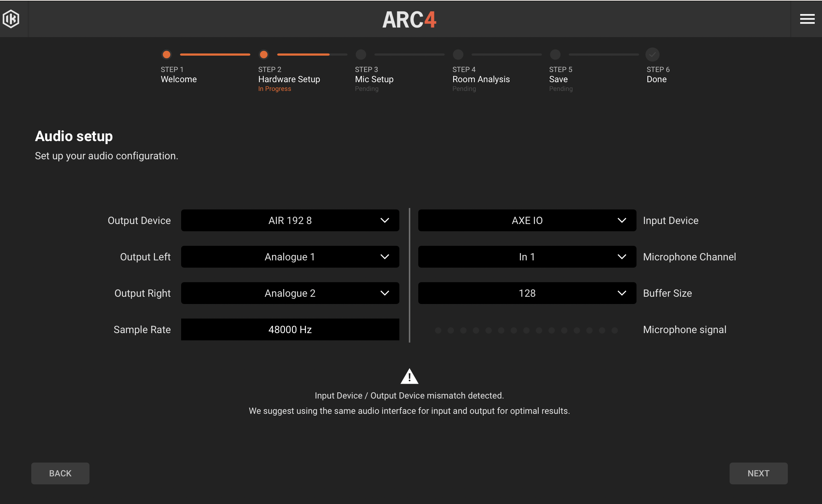
Task: Go to the Welcome step label
Action: 179,79
